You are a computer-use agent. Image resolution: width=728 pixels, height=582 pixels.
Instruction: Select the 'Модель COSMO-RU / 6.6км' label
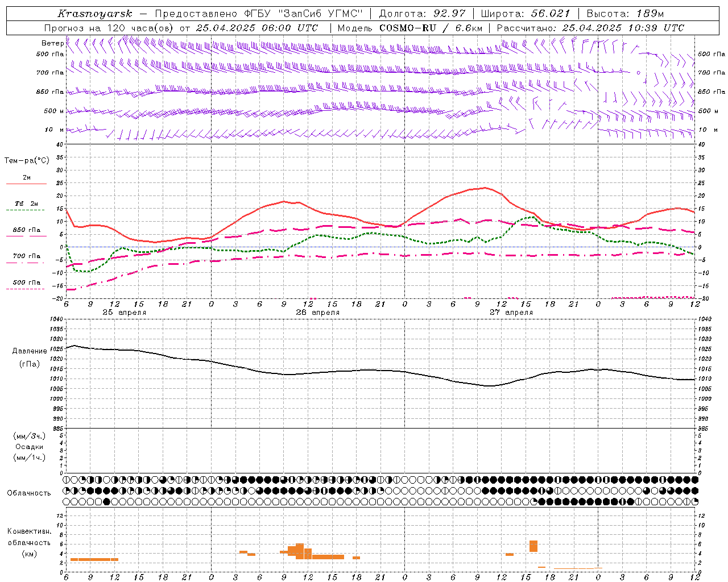[410, 28]
